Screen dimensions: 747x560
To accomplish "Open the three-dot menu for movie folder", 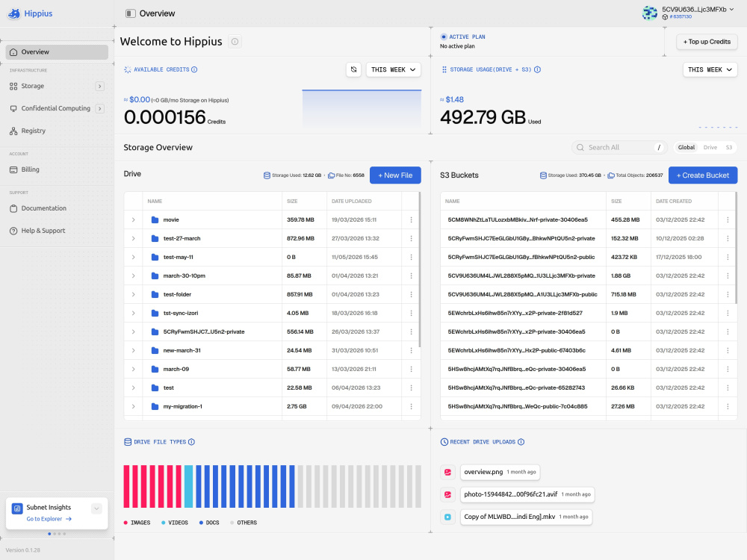I will point(411,220).
